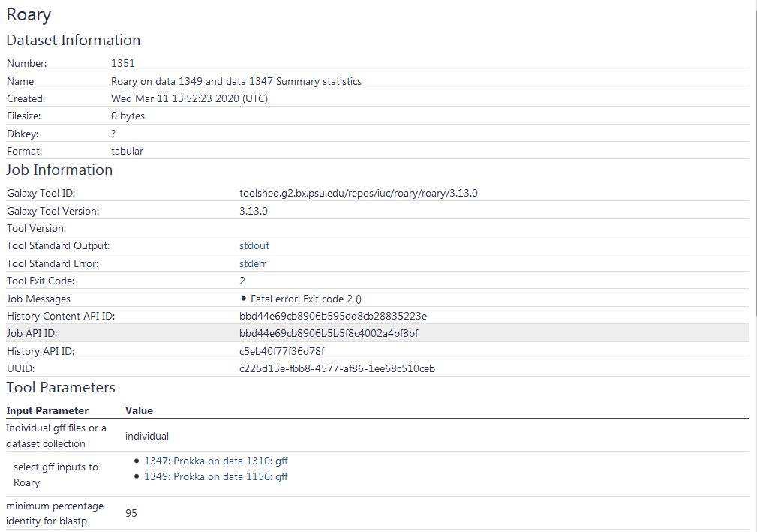
Task: Select the dataset name starting 'Roary on data 1349'
Action: pos(236,81)
